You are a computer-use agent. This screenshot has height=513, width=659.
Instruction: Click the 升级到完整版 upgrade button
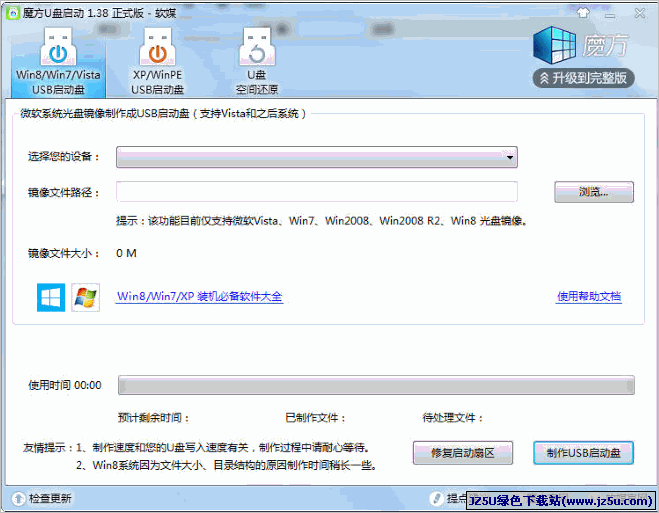583,78
